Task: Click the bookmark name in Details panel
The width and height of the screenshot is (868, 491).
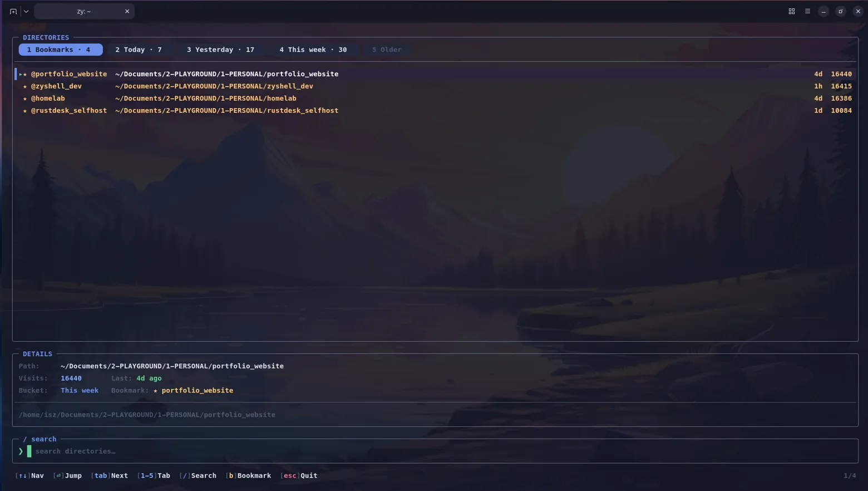Action: point(197,390)
